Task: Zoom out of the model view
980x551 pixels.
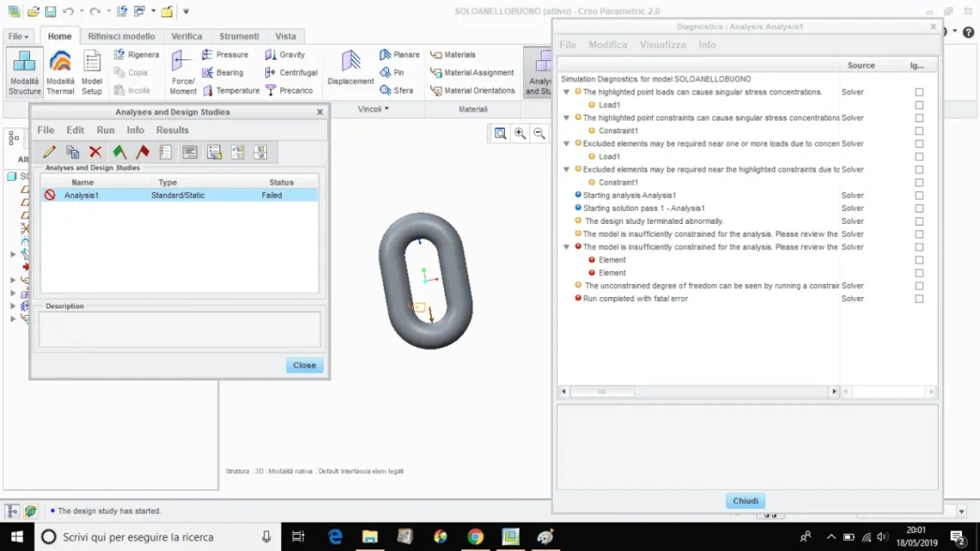Action: (539, 133)
